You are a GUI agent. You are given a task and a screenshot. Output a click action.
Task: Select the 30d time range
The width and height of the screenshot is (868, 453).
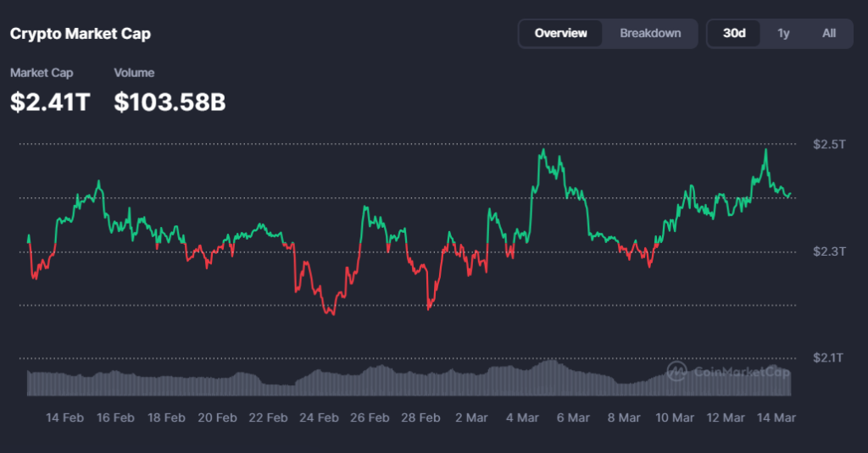pos(734,33)
